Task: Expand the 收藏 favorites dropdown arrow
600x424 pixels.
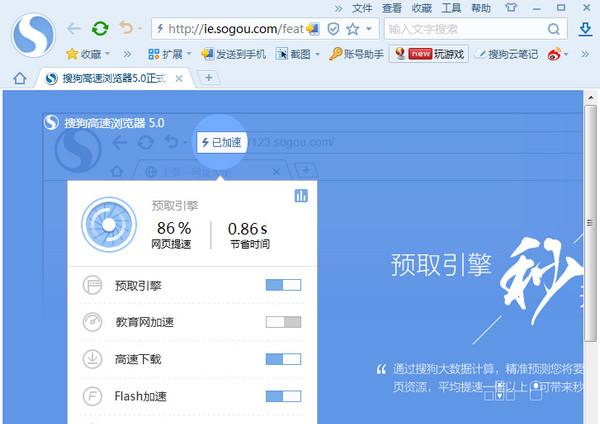Action: pyautogui.click(x=108, y=54)
